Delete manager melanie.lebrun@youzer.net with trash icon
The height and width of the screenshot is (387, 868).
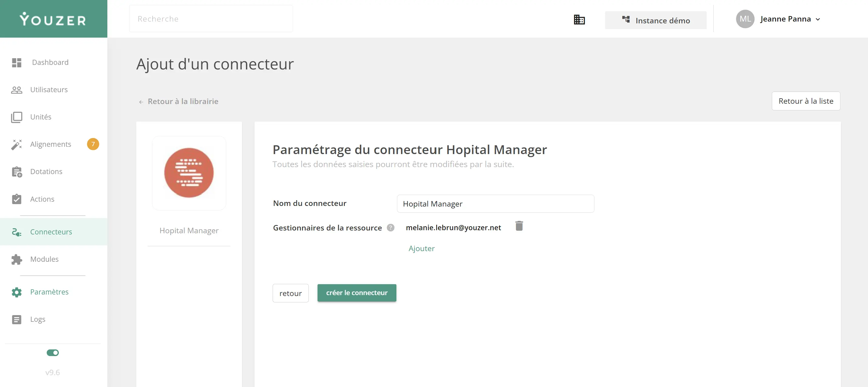[x=519, y=226]
